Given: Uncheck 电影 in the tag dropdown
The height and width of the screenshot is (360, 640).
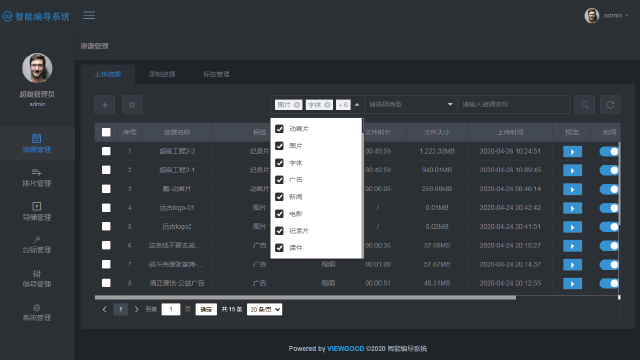Looking at the screenshot, I should (x=279, y=214).
